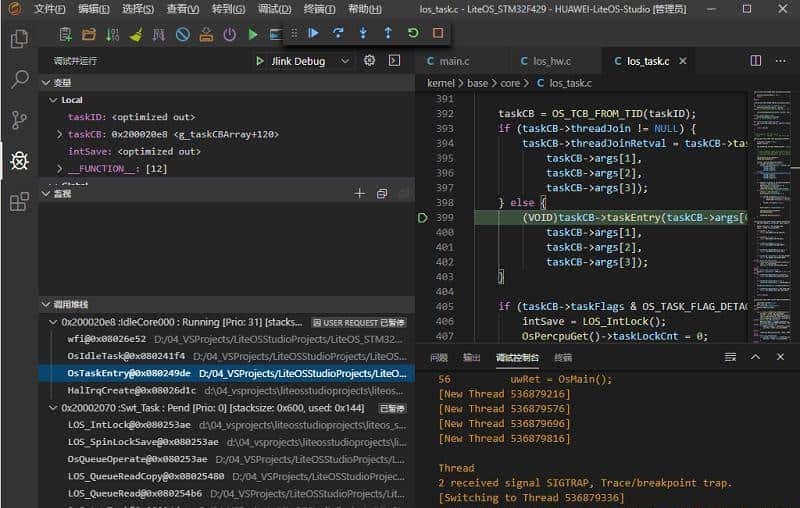Open the Explorer view in activity bar

pyautogui.click(x=19, y=39)
